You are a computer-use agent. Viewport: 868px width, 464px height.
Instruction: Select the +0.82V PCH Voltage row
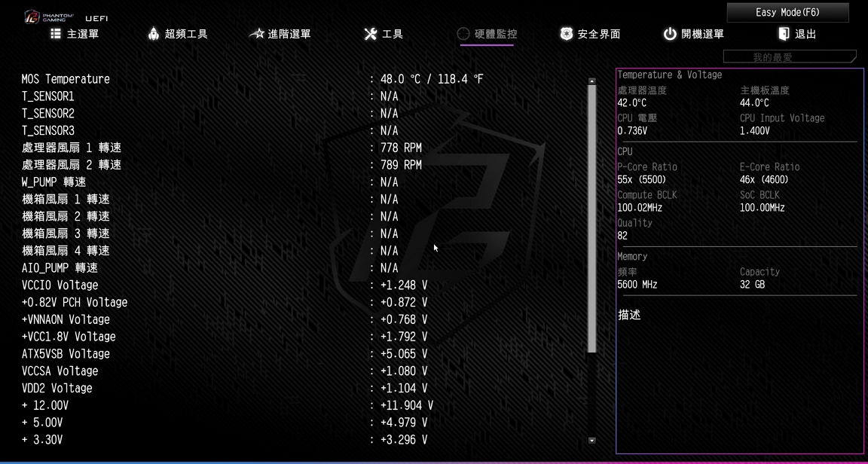click(301, 302)
